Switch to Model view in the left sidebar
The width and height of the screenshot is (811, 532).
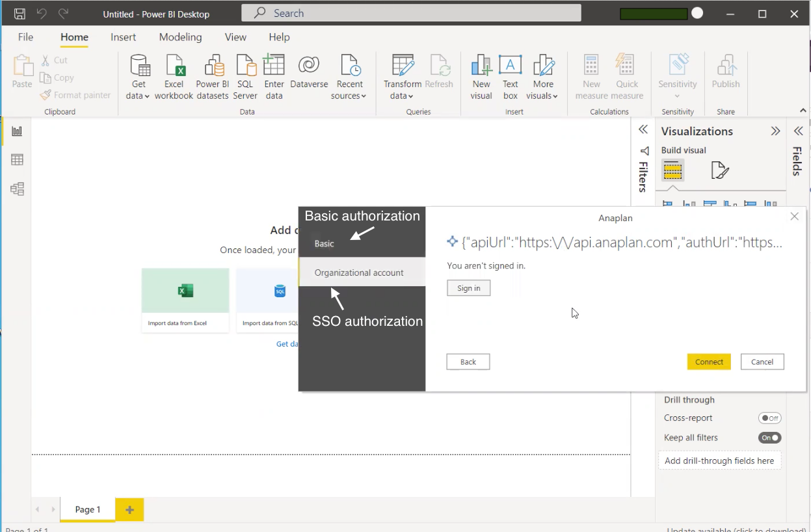coord(17,189)
